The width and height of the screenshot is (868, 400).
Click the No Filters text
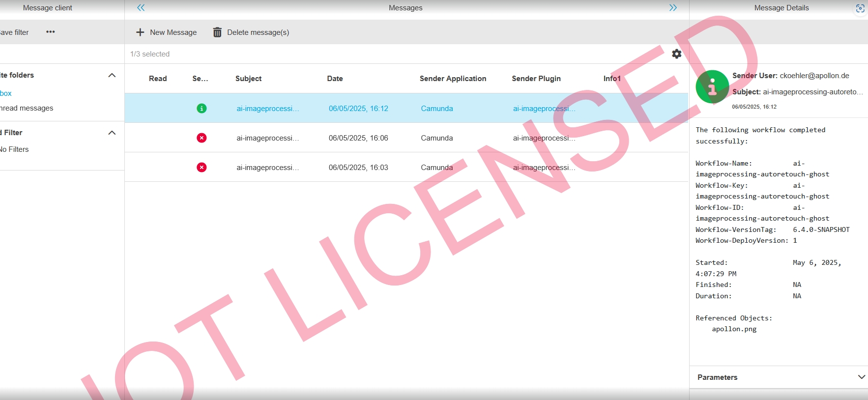point(14,149)
